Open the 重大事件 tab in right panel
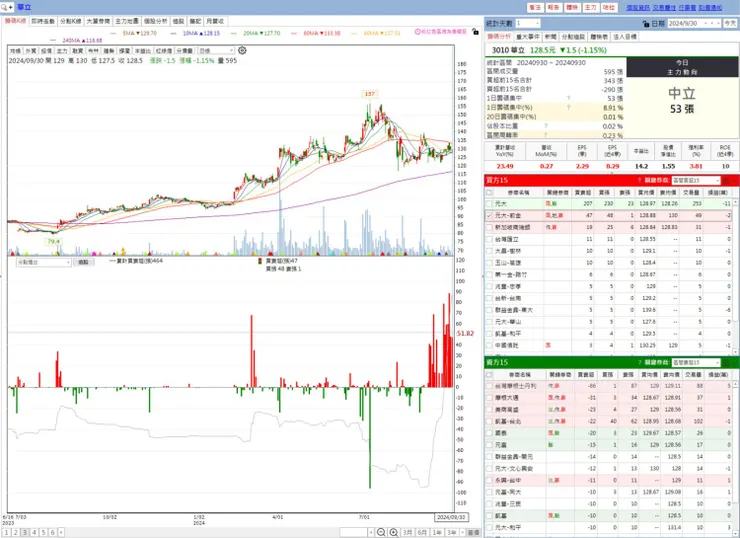 528,37
